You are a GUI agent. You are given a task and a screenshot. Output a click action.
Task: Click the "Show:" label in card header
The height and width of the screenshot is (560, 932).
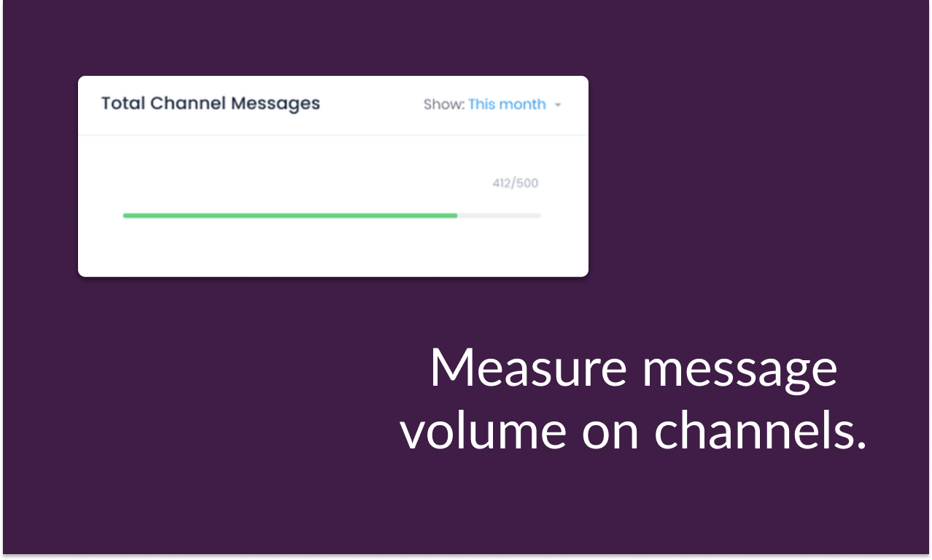click(443, 104)
